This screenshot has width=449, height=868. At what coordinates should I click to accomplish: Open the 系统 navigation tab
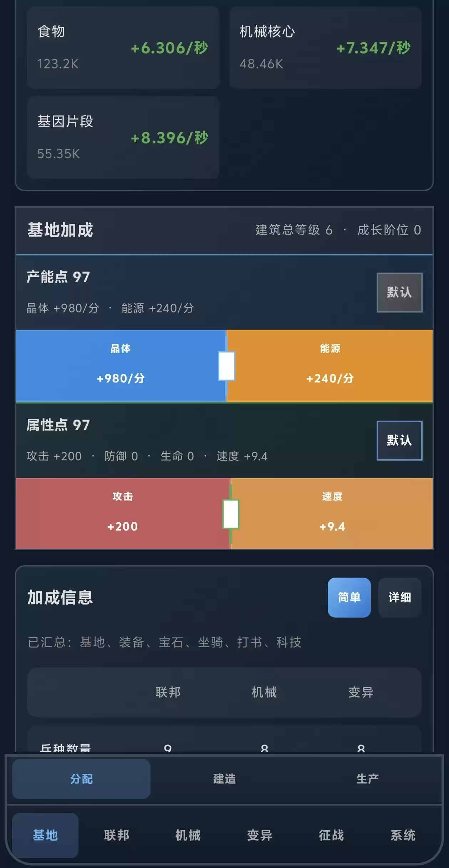click(x=403, y=835)
